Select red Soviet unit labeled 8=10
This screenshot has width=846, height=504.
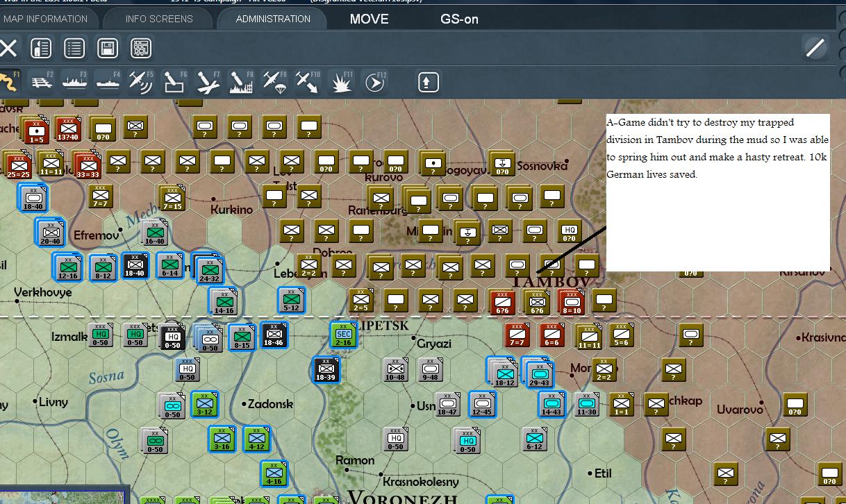click(572, 302)
